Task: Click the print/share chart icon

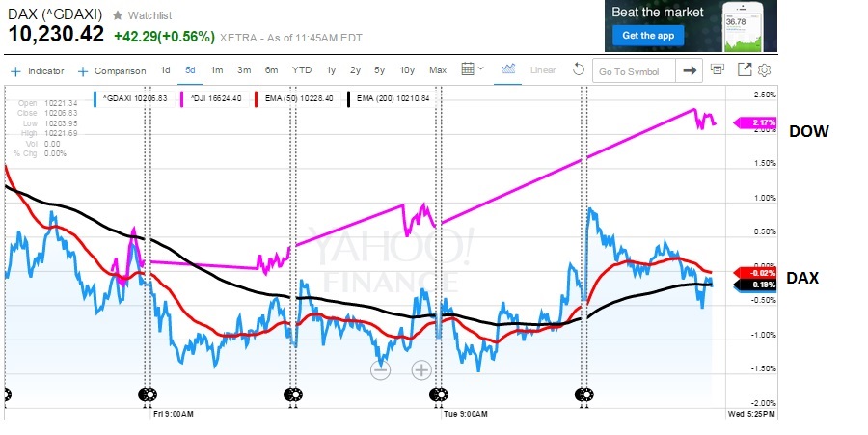Action: [717, 69]
